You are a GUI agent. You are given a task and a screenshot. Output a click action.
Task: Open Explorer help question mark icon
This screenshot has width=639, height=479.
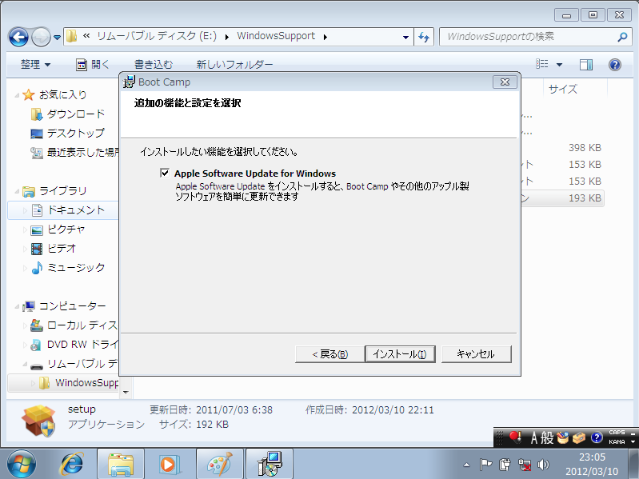click(x=615, y=64)
